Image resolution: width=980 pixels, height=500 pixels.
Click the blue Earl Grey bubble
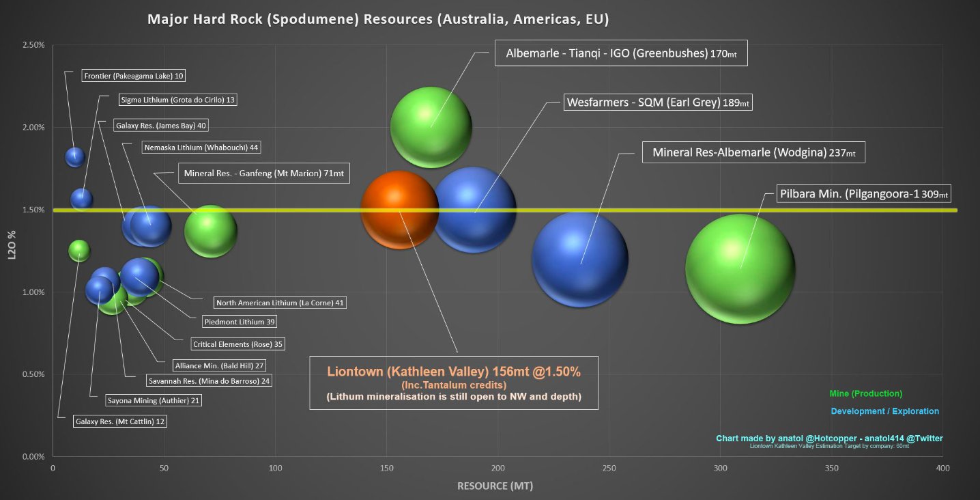(474, 210)
